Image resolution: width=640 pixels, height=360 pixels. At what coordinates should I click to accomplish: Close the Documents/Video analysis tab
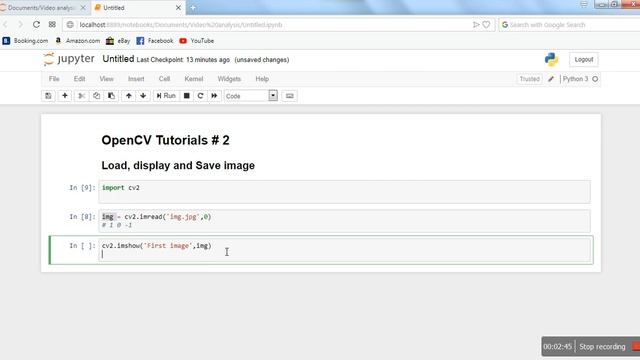[83, 8]
